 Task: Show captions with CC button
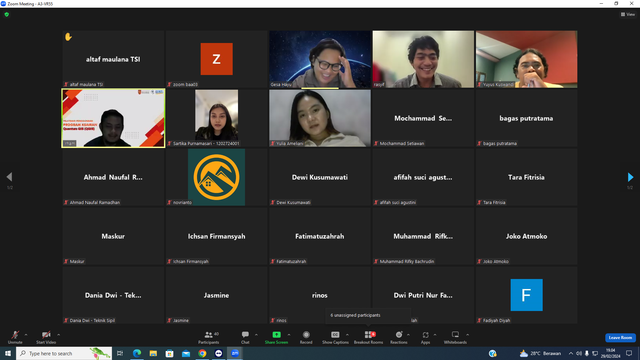pyautogui.click(x=335, y=337)
